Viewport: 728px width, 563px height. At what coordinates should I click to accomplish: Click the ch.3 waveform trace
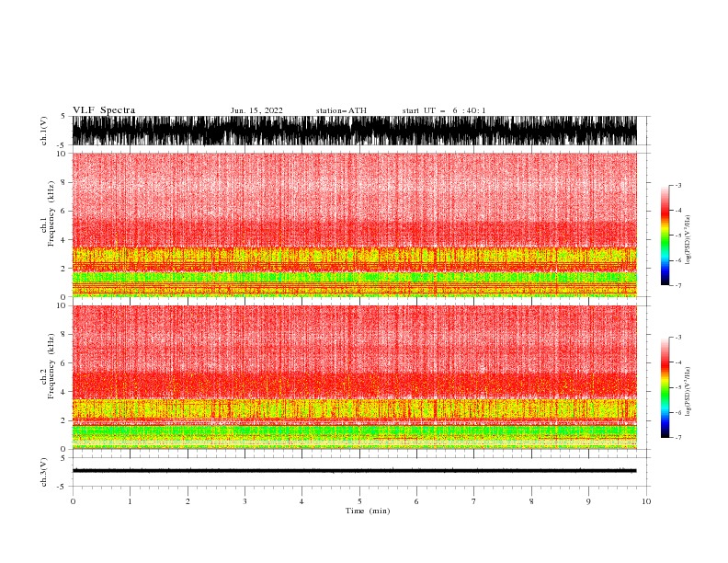click(x=354, y=471)
